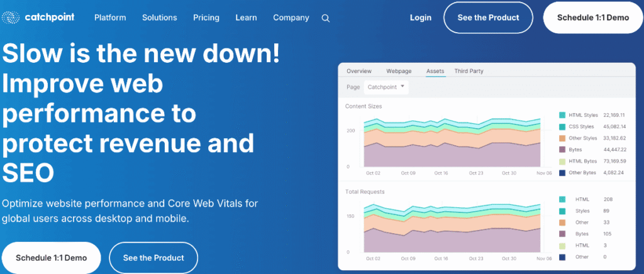Click the Total Requests chart area
This screenshot has height=274, width=644.
452,227
